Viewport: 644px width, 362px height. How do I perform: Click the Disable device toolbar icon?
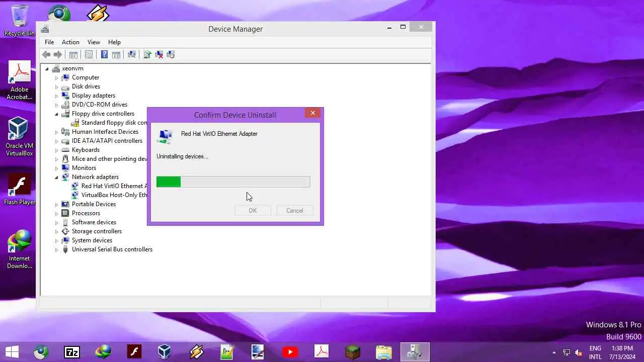coord(171,55)
